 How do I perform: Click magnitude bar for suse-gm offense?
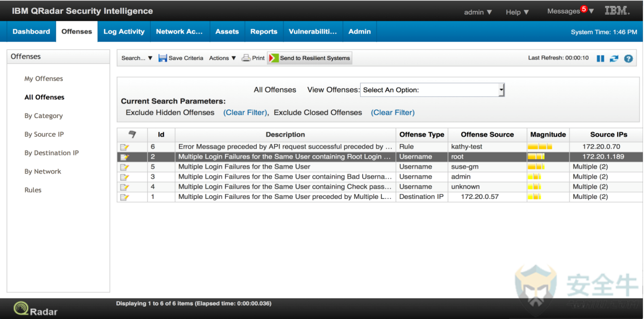click(x=536, y=167)
